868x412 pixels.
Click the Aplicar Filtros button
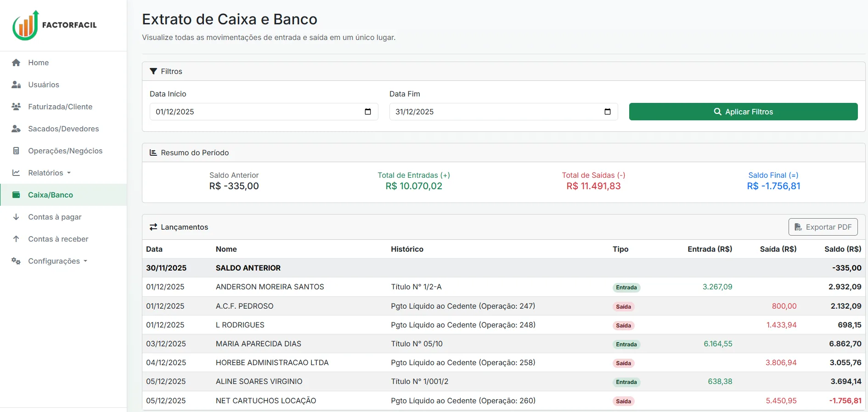(x=743, y=112)
